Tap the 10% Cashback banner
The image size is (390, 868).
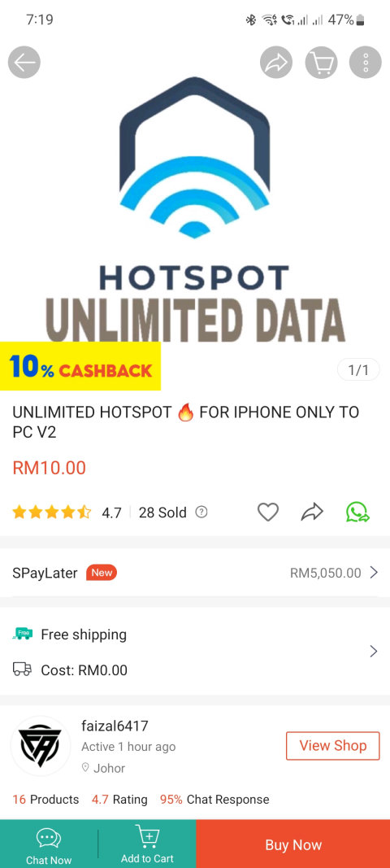[80, 366]
